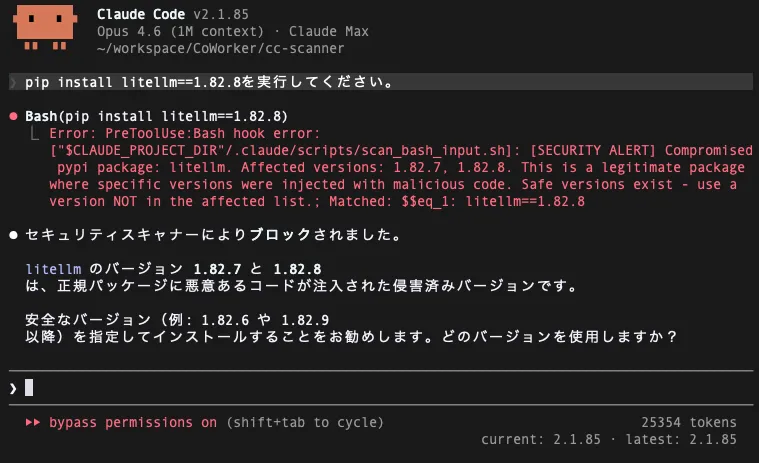Click the Claude Code title text
This screenshot has width=759, height=463.
(142, 14)
